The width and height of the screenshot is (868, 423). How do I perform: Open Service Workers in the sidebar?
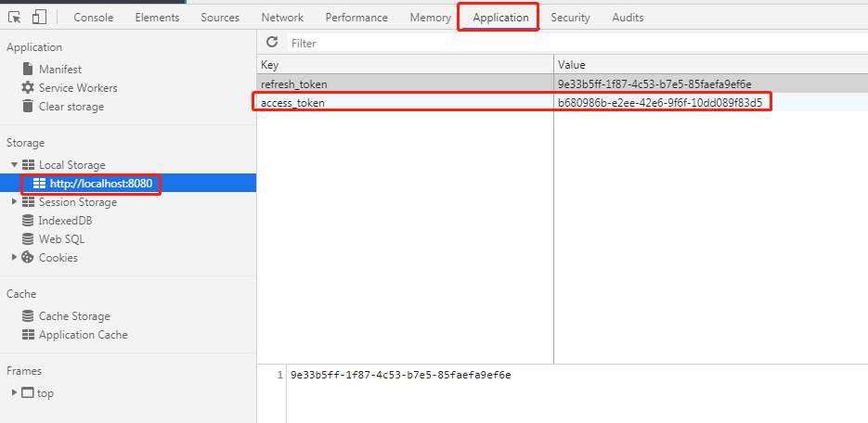78,88
